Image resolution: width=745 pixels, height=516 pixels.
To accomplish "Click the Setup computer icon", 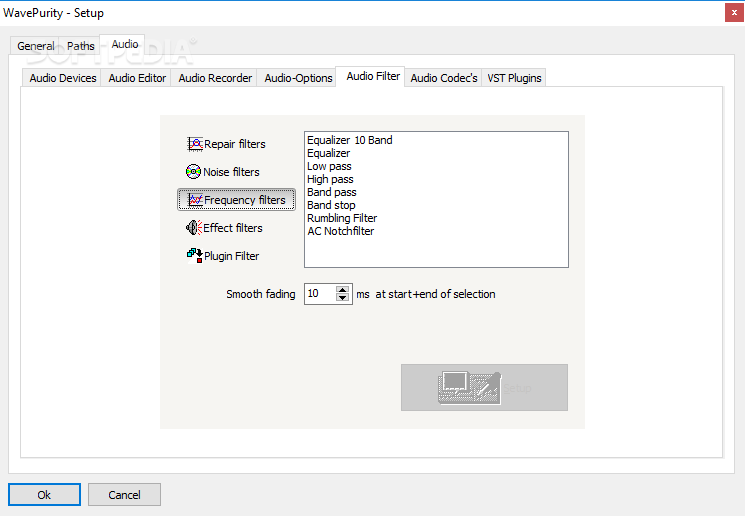I will (469, 388).
